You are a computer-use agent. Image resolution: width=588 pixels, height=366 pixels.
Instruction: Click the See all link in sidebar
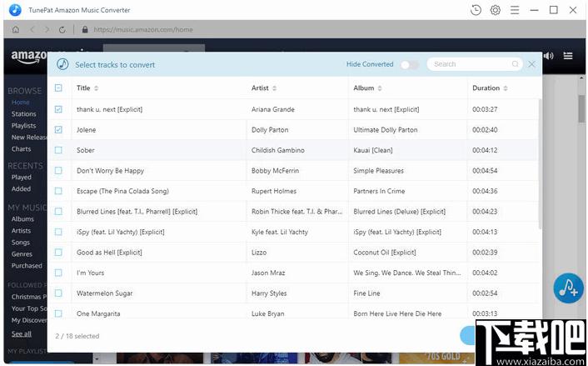click(x=22, y=334)
